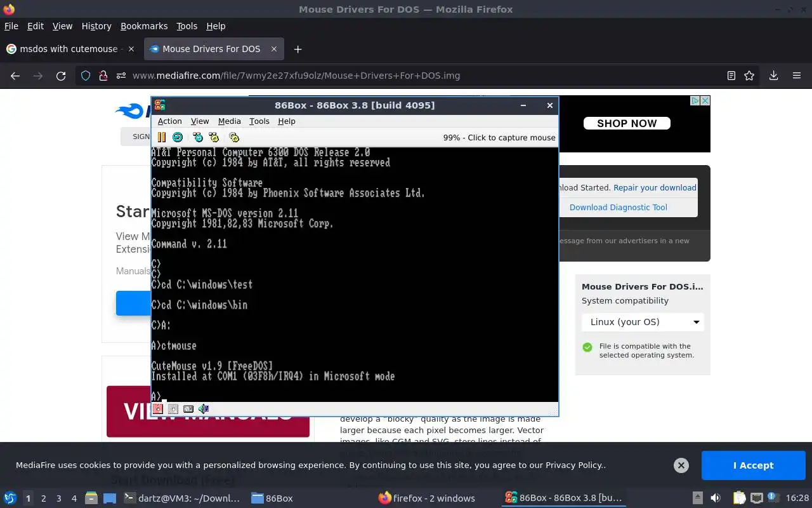Click the 86Box hard reset icon
This screenshot has height=508, width=812.
pos(178,137)
